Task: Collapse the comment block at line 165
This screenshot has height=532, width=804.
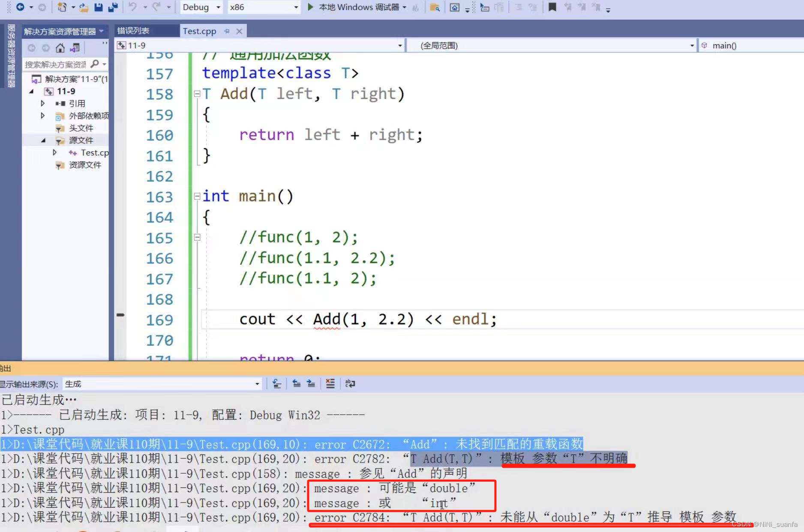Action: pos(197,237)
